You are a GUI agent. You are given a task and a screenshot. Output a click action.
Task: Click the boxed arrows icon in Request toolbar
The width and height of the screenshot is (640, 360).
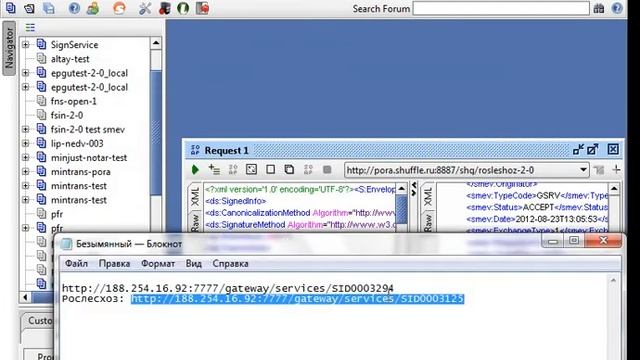(251, 169)
